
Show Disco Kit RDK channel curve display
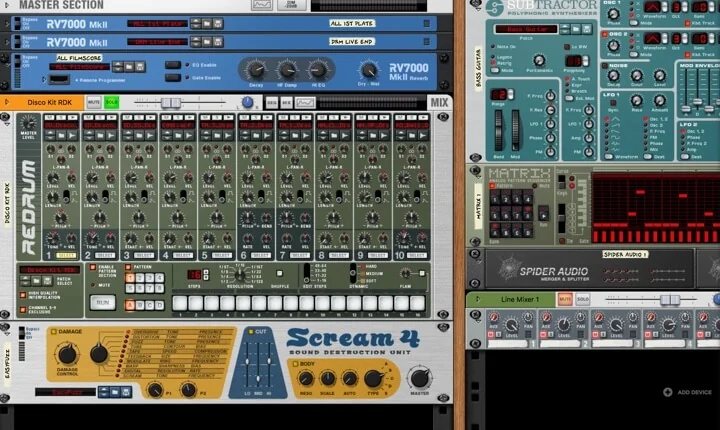pos(305,102)
